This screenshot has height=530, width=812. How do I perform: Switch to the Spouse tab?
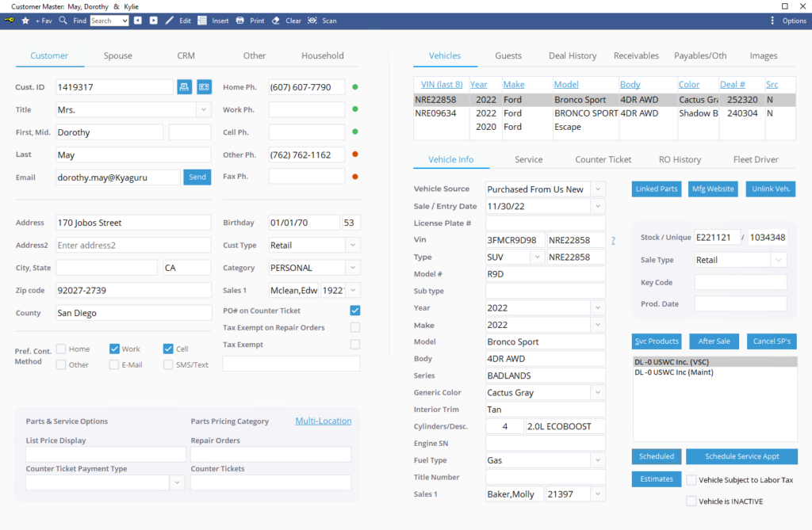point(118,55)
